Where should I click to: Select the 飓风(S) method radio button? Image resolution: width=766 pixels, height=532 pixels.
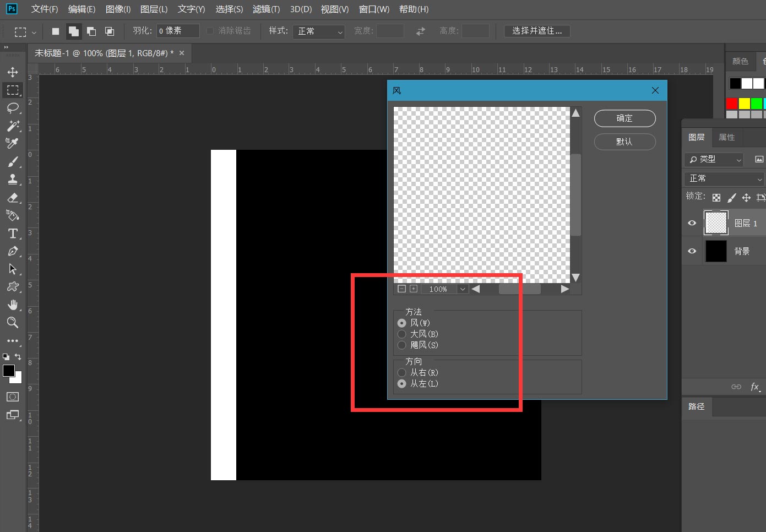[401, 345]
